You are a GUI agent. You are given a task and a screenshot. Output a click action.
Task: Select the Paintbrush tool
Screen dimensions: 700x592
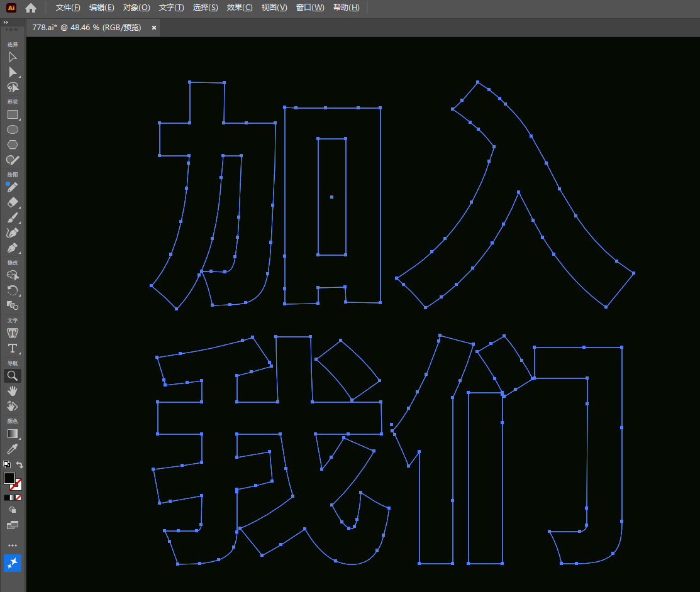pyautogui.click(x=13, y=217)
